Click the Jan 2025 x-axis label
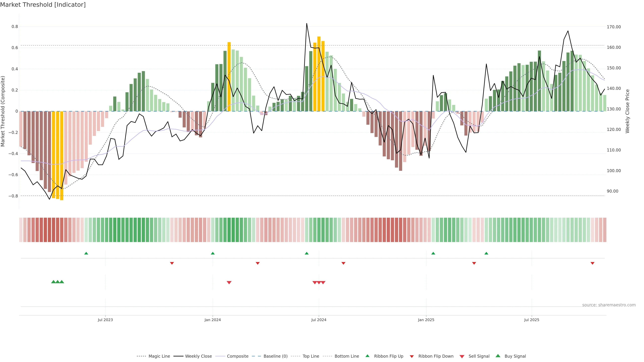The height and width of the screenshot is (362, 644). click(x=426, y=320)
